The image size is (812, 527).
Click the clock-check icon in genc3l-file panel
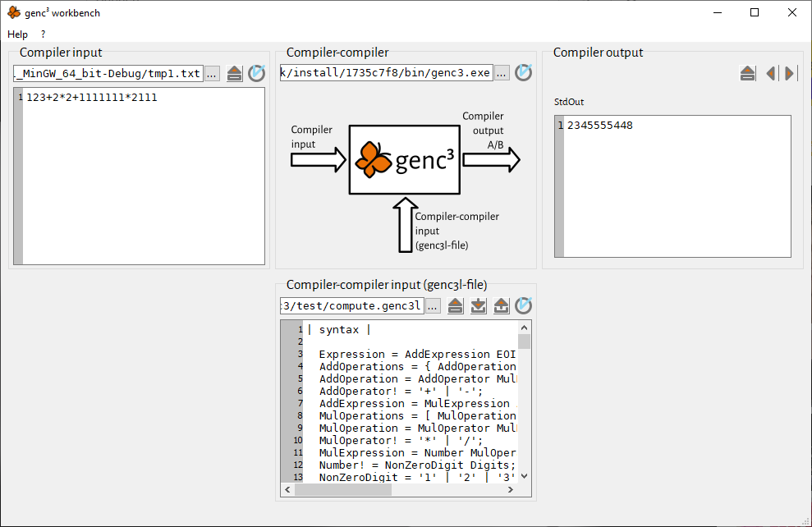click(x=523, y=306)
